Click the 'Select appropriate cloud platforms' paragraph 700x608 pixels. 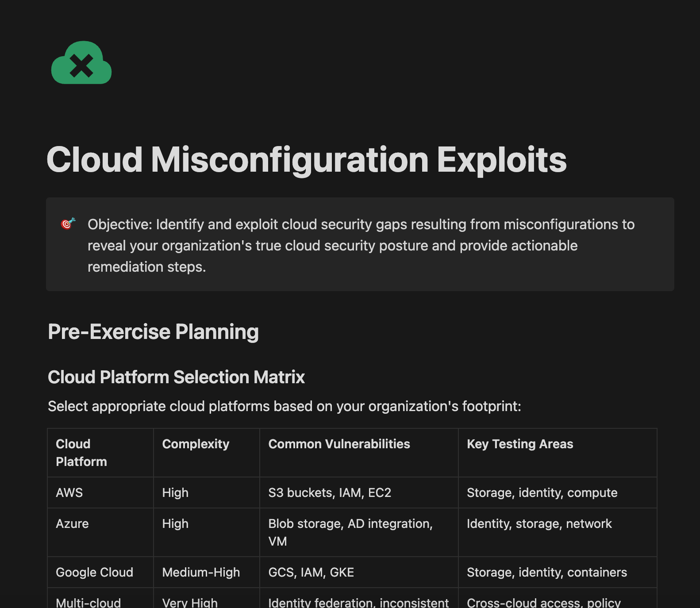pyautogui.click(x=285, y=406)
